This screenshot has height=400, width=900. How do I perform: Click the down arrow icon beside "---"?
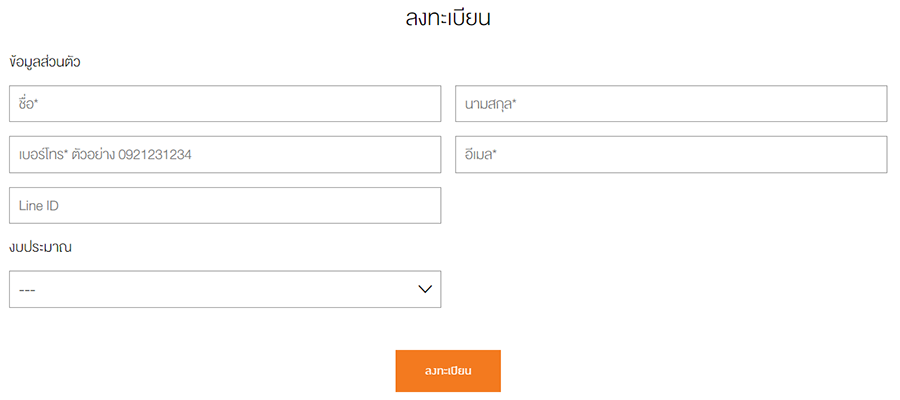(424, 289)
